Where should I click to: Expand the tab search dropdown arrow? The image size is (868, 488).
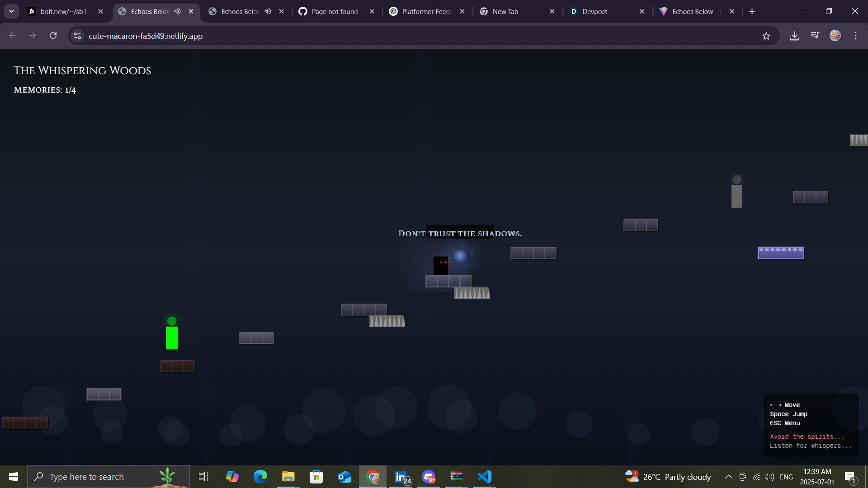pyautogui.click(x=11, y=11)
